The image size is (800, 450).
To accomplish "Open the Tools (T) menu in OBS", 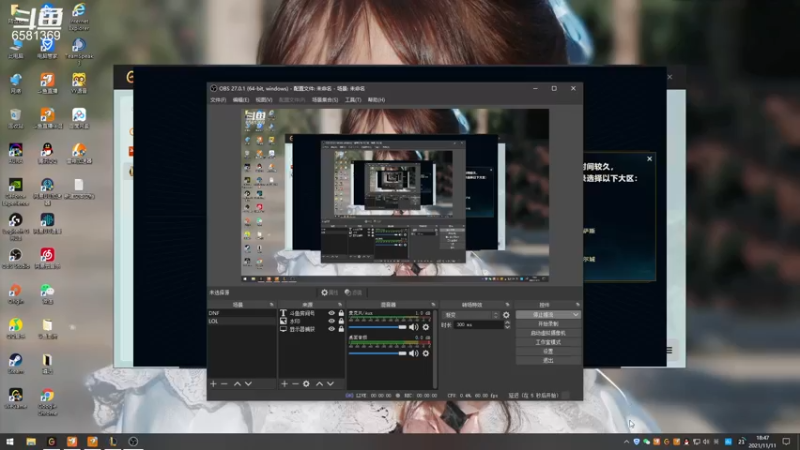I will (353, 100).
